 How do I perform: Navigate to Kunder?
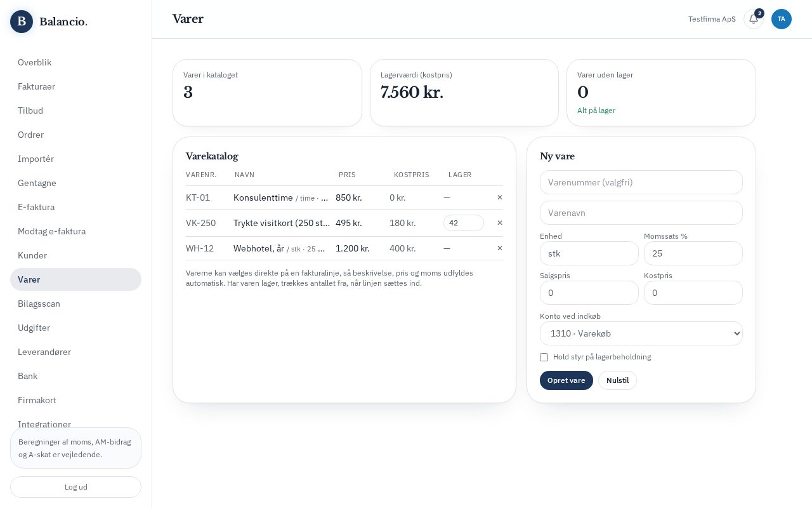pyautogui.click(x=75, y=255)
